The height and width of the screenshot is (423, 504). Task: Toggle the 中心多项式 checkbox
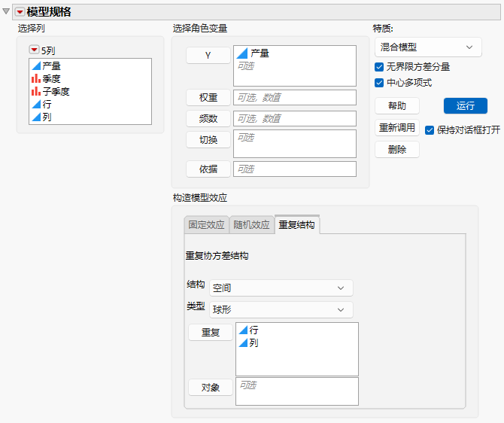[x=379, y=83]
